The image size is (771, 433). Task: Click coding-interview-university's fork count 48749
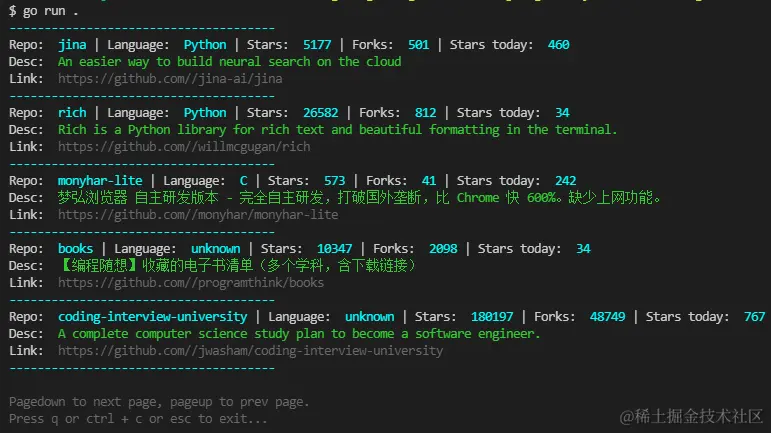(608, 317)
